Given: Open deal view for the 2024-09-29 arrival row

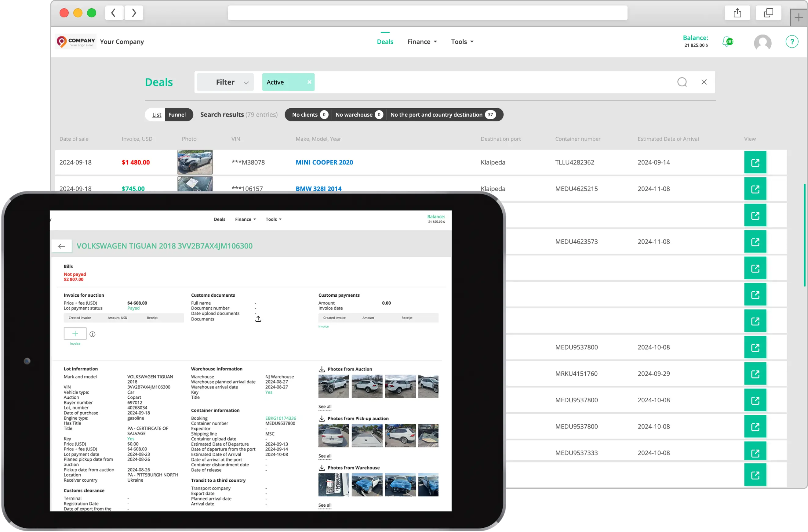Looking at the screenshot, I should (x=755, y=374).
